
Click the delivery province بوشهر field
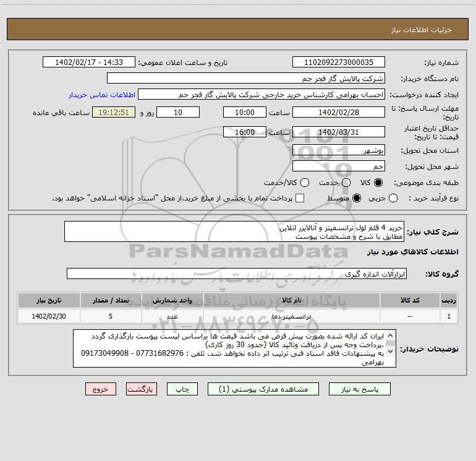pos(339,150)
